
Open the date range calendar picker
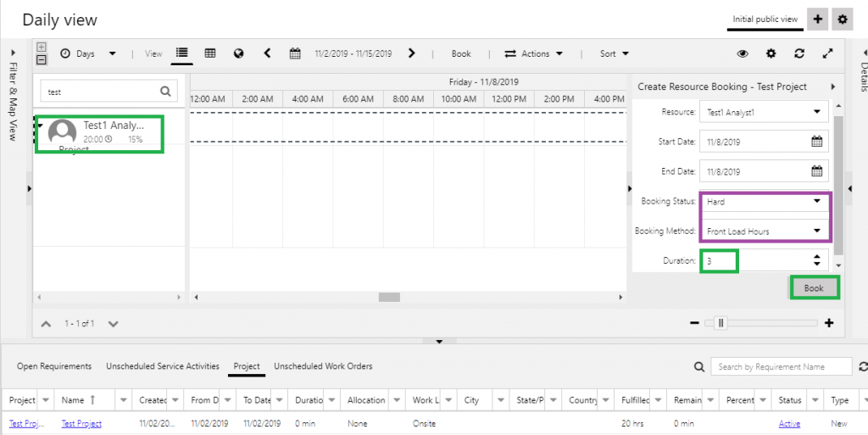pos(295,53)
